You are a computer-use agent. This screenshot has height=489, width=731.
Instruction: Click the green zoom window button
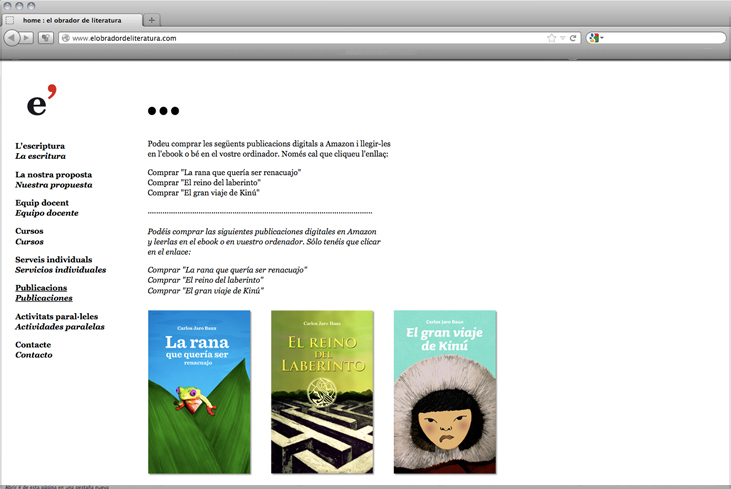(x=31, y=6)
